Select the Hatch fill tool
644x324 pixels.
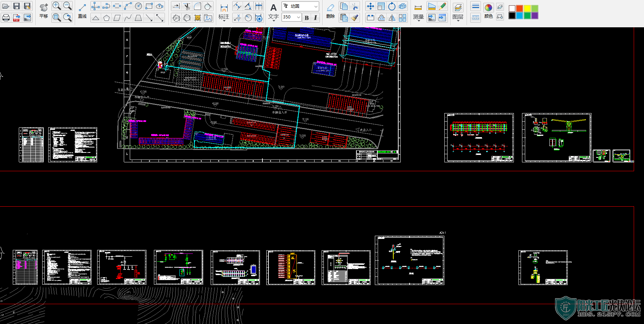(x=198, y=18)
